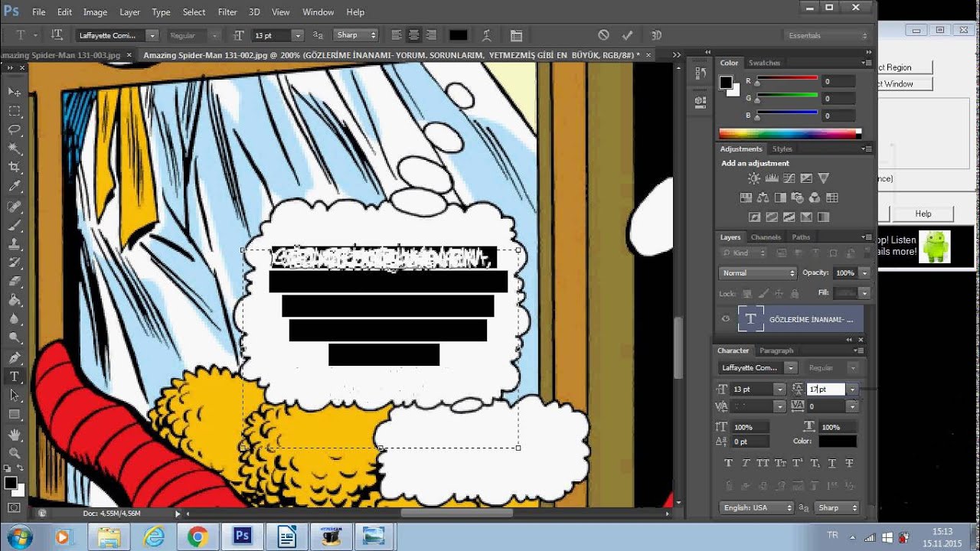Select the Eraser tool
Image resolution: width=980 pixels, height=551 pixels.
(14, 282)
